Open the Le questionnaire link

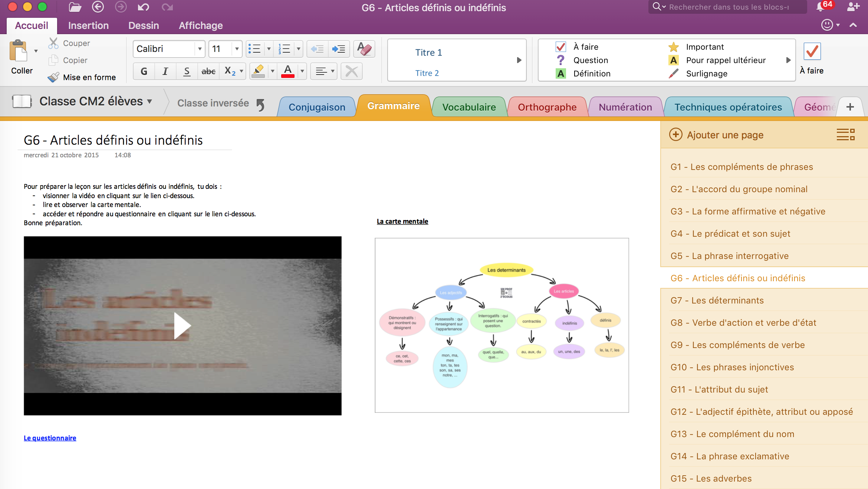[50, 438]
